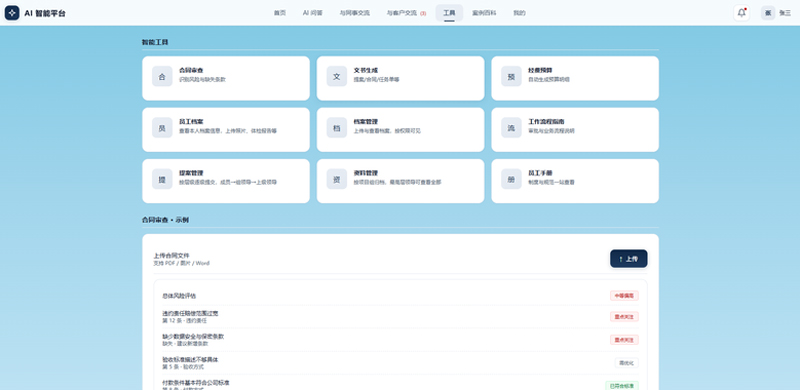Click 重点关注 badge on 数据安全 row
Viewport: 800px width, 390px height.
pos(624,339)
